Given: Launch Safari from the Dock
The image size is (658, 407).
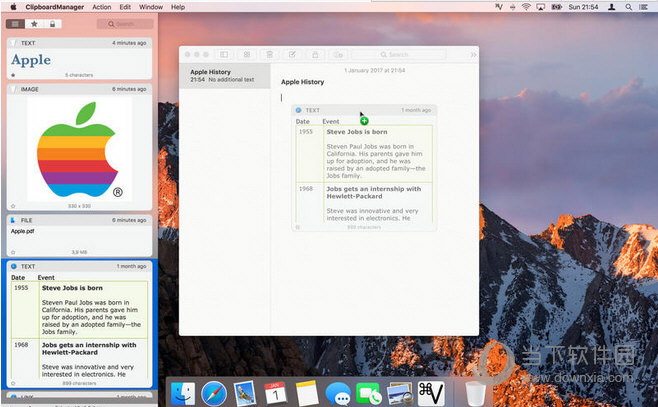Looking at the screenshot, I should [x=214, y=394].
